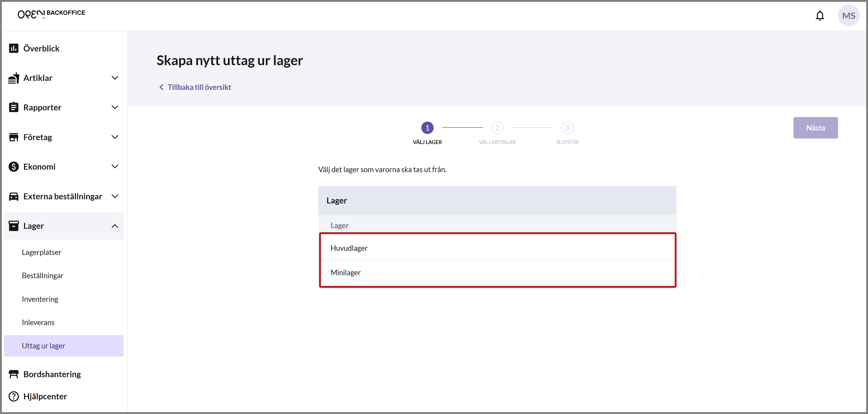Click the Rapporter clipboard icon
The width and height of the screenshot is (868, 414).
click(x=13, y=107)
